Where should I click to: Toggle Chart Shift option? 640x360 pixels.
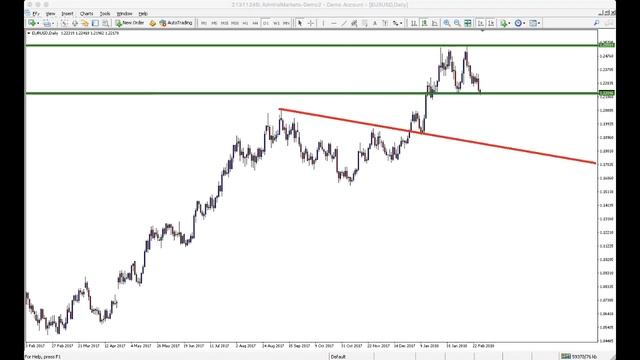tap(491, 23)
